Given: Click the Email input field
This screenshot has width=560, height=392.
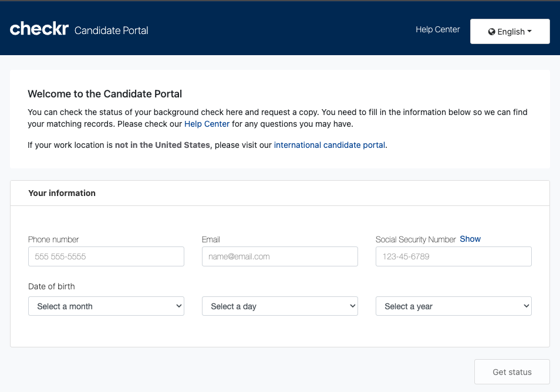Looking at the screenshot, I should (279, 256).
